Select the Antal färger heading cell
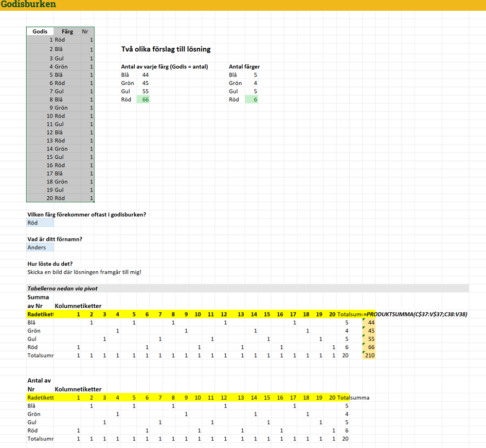 244,67
